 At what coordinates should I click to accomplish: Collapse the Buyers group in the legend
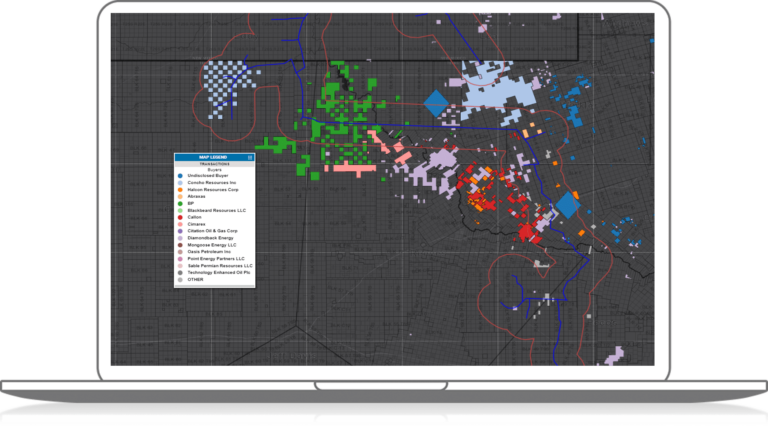tap(213, 170)
